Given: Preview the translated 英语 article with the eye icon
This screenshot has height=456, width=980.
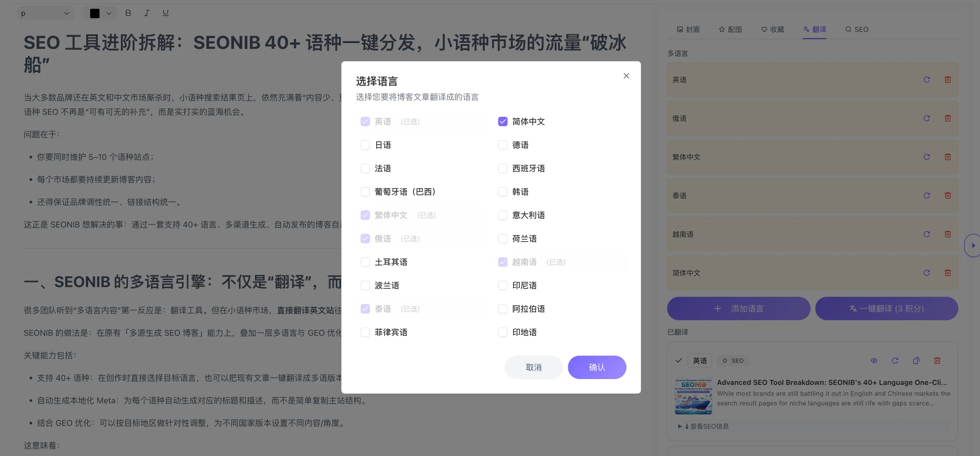Looking at the screenshot, I should coord(874,361).
